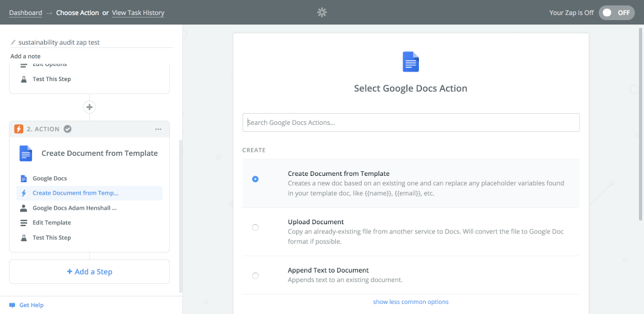644x314 pixels.
Task: Click the flask icon in the action step
Action: (x=23, y=238)
